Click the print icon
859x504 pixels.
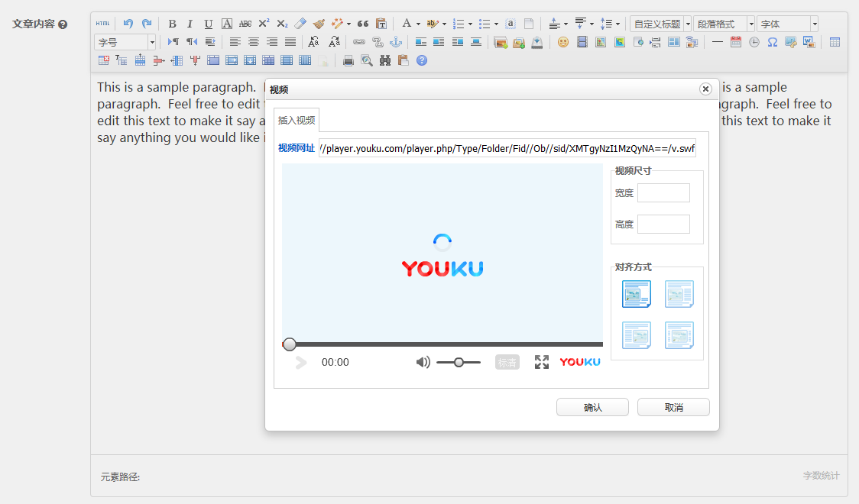click(348, 61)
